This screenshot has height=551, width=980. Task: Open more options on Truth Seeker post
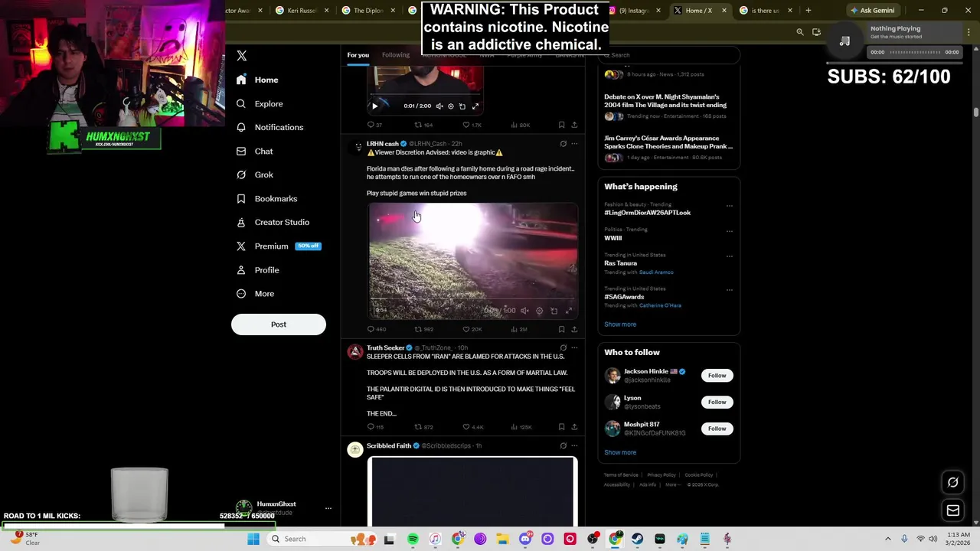click(574, 348)
